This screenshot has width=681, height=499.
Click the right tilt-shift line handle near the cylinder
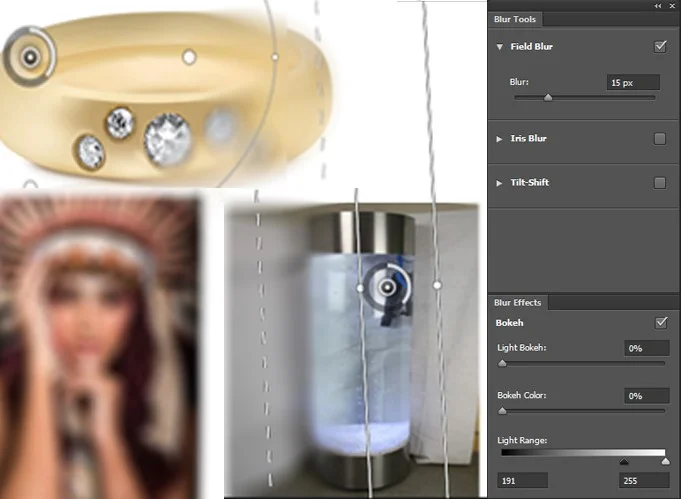(437, 285)
